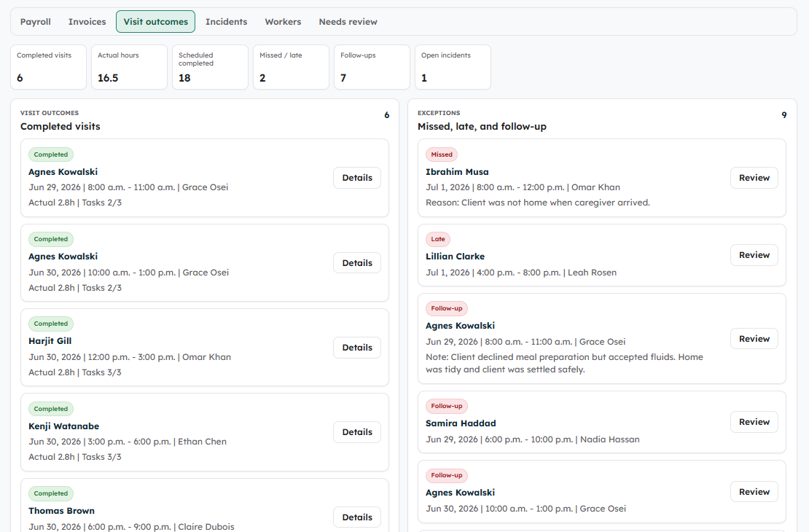Click the Late badge on Lillian Clarke
The image size is (809, 532).
(x=438, y=239)
